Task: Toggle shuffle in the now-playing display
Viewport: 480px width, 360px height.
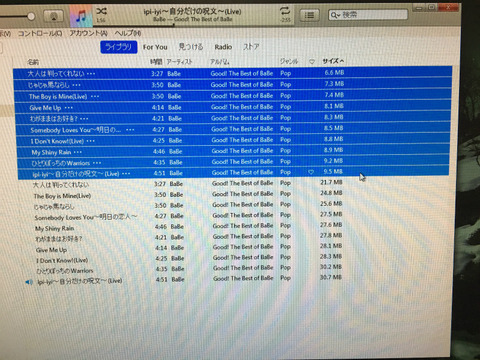Action: (101, 11)
